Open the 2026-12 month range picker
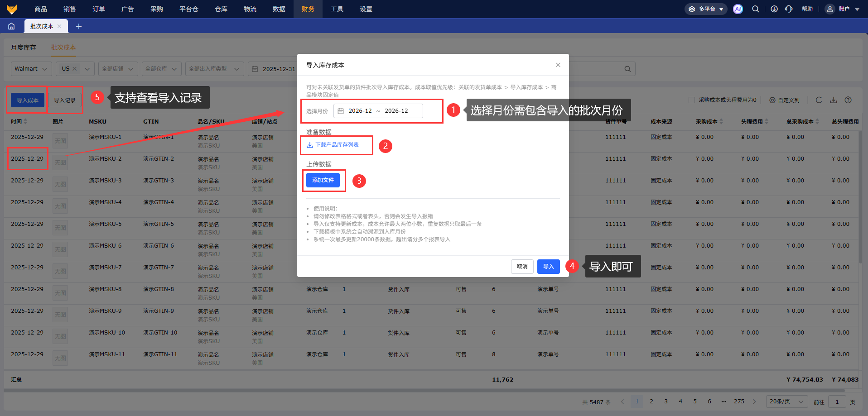Screen dimensions: 868x416 click(378, 111)
